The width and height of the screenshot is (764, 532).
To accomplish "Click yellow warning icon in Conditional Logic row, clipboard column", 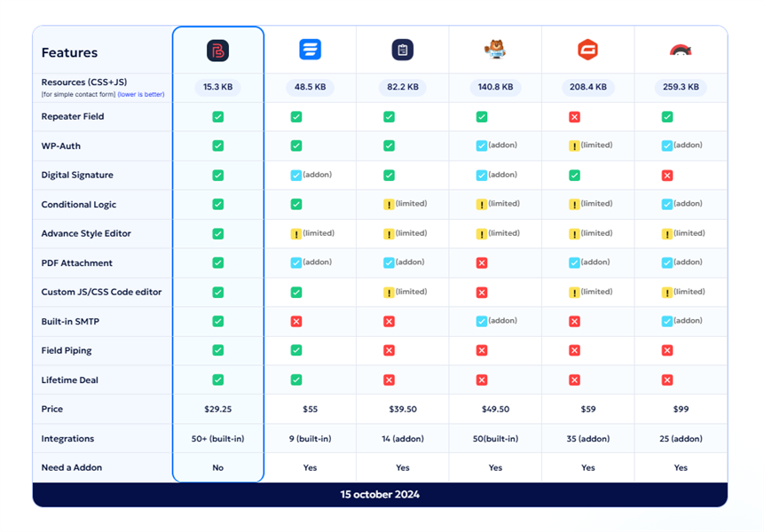I will 389,205.
